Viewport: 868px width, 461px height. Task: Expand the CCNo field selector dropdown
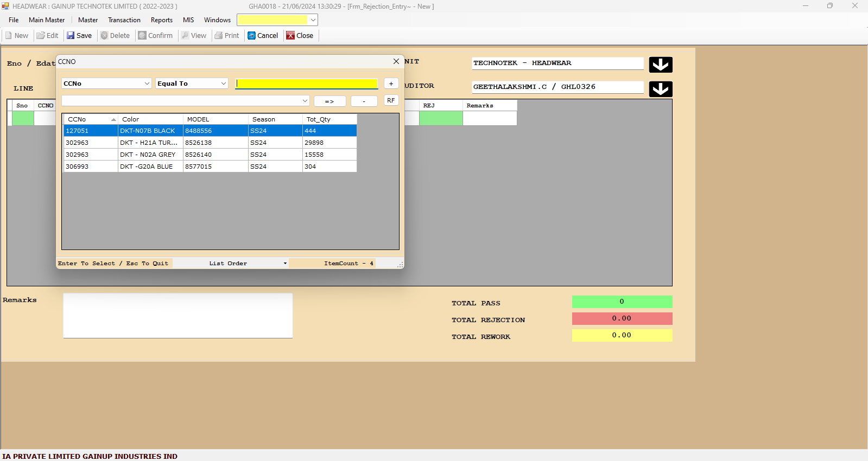(x=147, y=84)
